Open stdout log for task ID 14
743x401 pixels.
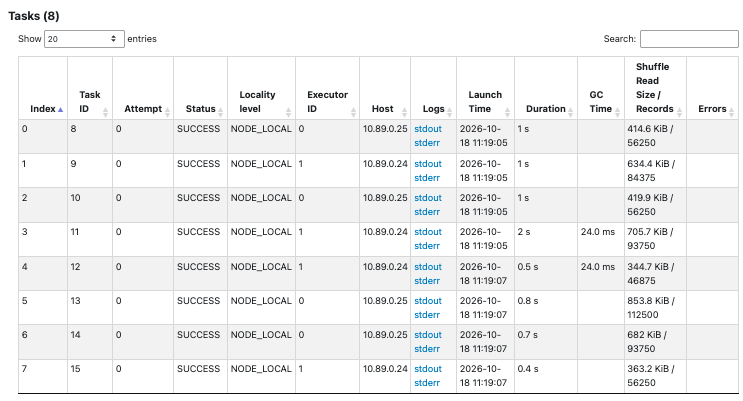(x=428, y=336)
